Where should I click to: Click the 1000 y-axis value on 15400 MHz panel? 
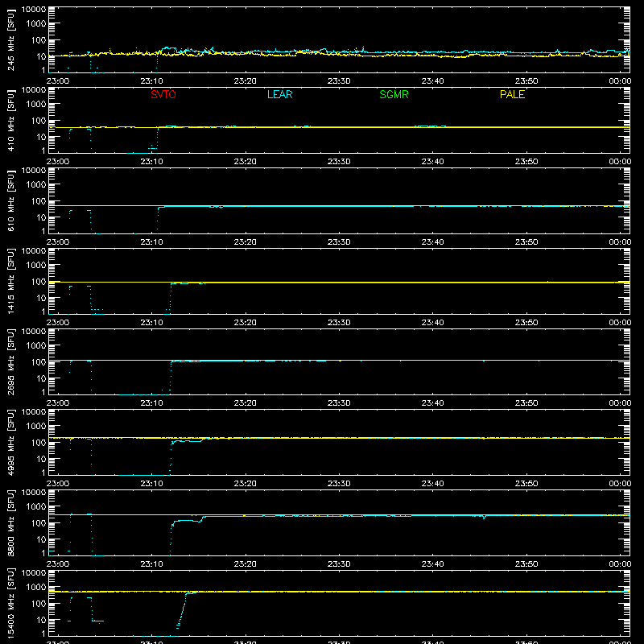(x=36, y=587)
